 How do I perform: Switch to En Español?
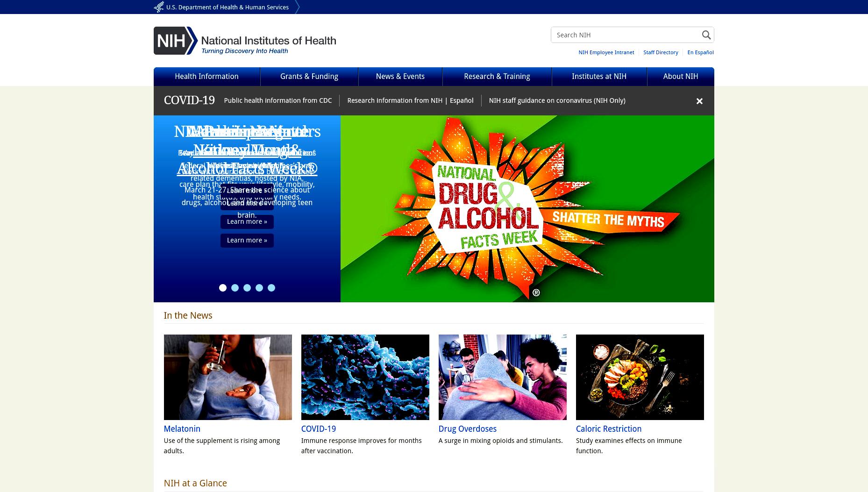[x=700, y=52]
